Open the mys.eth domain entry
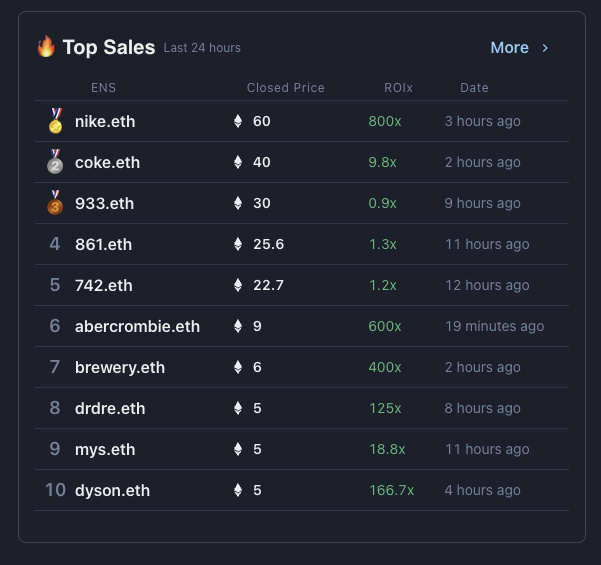This screenshot has height=565, width=601. [x=105, y=450]
